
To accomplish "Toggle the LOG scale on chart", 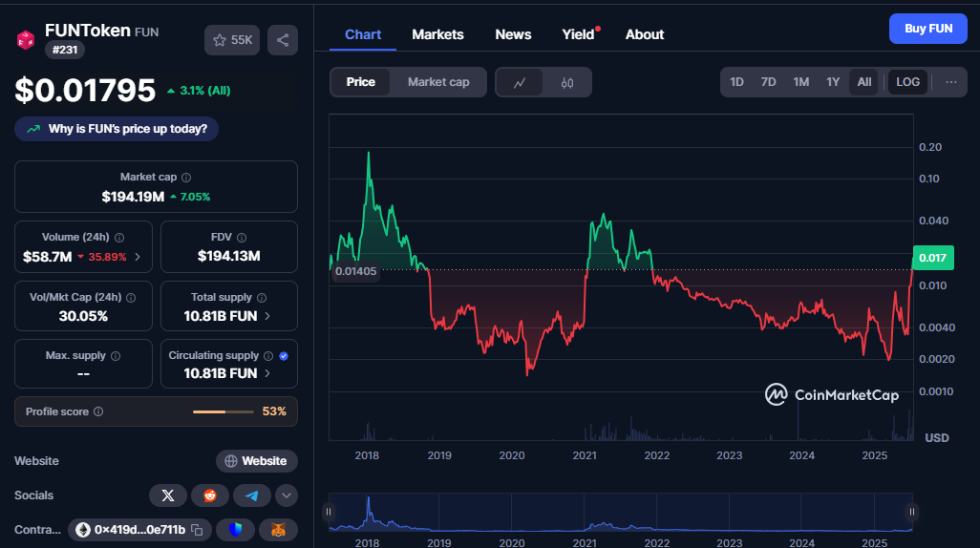I will 907,82.
